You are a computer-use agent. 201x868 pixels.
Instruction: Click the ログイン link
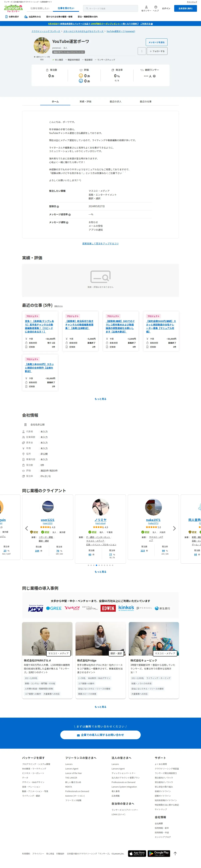point(166,8)
